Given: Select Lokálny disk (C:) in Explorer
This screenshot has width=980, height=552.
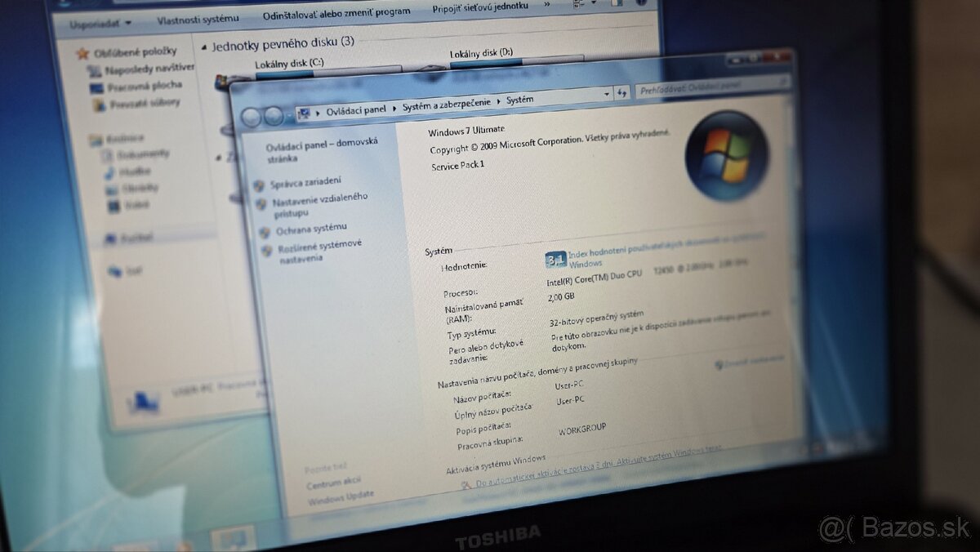Looking at the screenshot, I should (289, 63).
